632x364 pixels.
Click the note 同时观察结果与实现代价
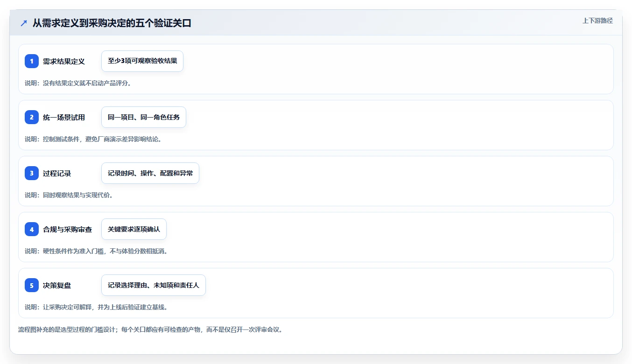(x=69, y=195)
